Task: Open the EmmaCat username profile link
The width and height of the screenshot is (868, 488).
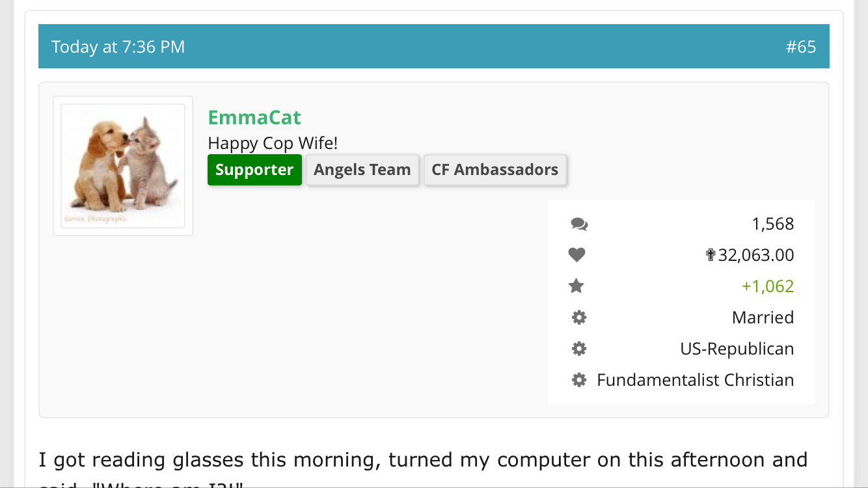Action: pos(254,118)
